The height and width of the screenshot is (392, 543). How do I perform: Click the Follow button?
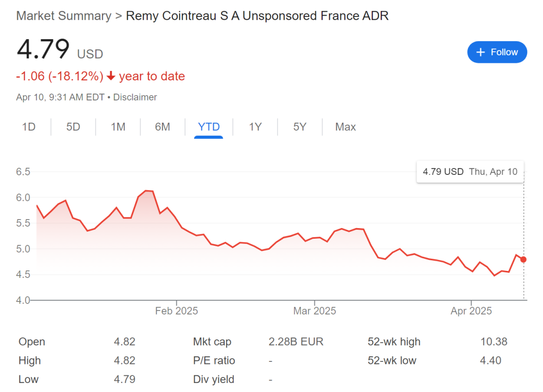click(x=497, y=52)
